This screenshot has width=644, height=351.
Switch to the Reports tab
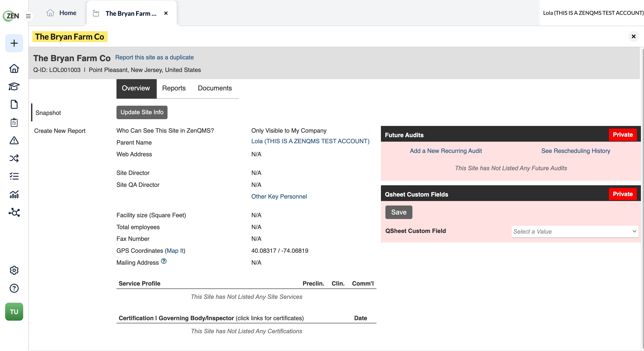pos(174,88)
